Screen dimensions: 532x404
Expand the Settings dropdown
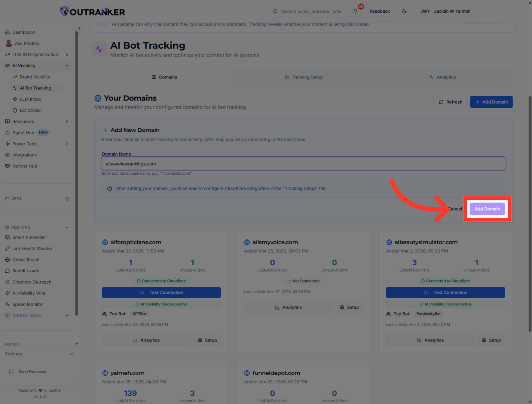click(71, 354)
